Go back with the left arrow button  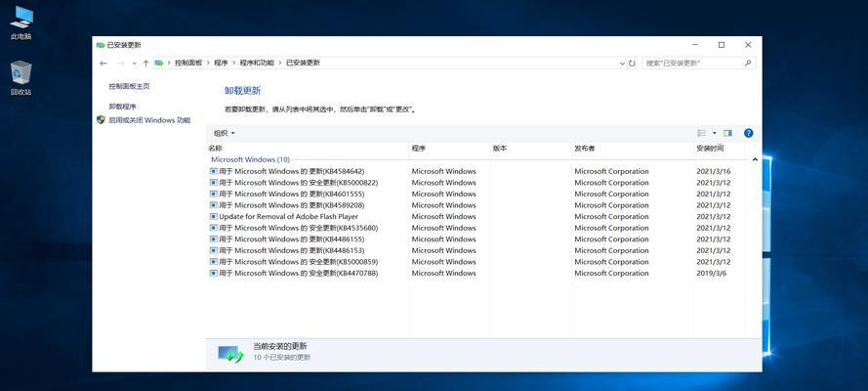coord(103,64)
